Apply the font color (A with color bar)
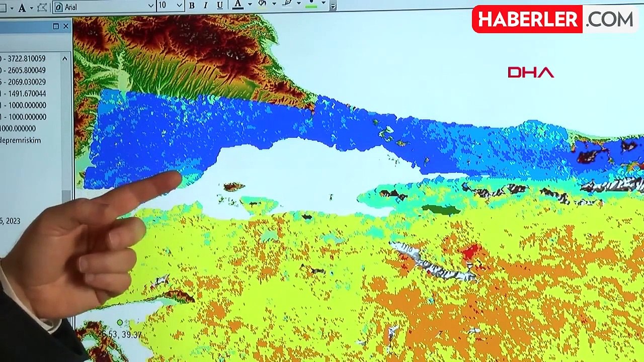The image size is (644, 362). pyautogui.click(x=238, y=6)
